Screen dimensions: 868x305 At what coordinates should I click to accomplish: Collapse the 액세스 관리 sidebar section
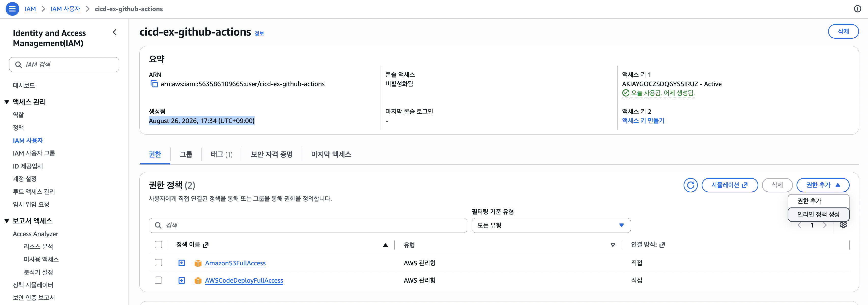pos(7,102)
